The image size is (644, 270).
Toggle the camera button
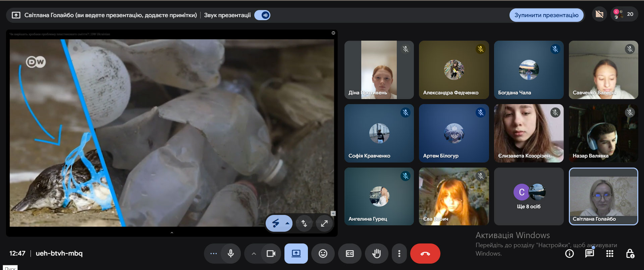pyautogui.click(x=271, y=254)
